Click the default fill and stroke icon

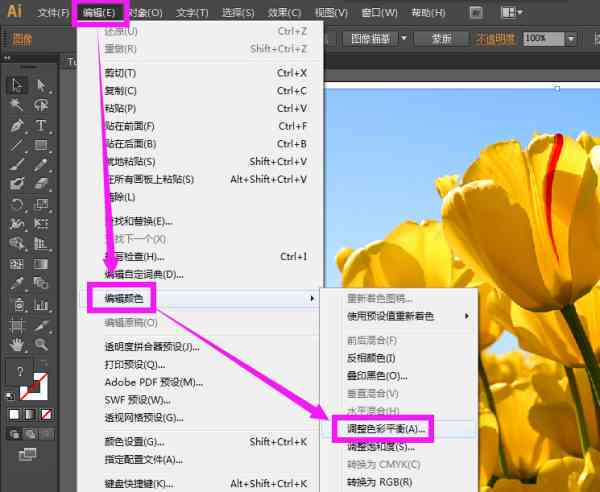pyautogui.click(x=10, y=396)
